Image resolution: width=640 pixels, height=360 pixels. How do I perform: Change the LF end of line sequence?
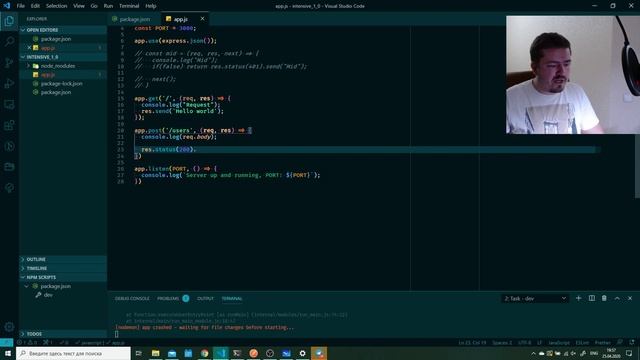pos(539,342)
